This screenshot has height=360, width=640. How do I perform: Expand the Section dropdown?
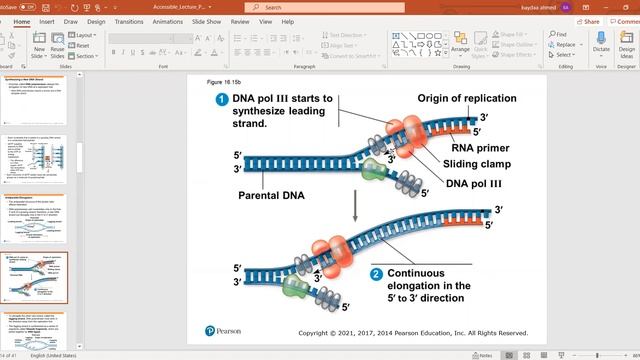[x=83, y=56]
